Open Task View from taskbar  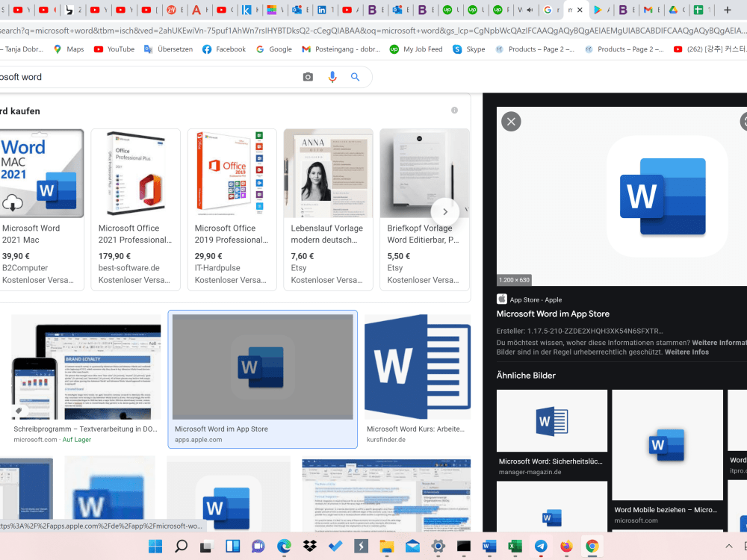206,547
